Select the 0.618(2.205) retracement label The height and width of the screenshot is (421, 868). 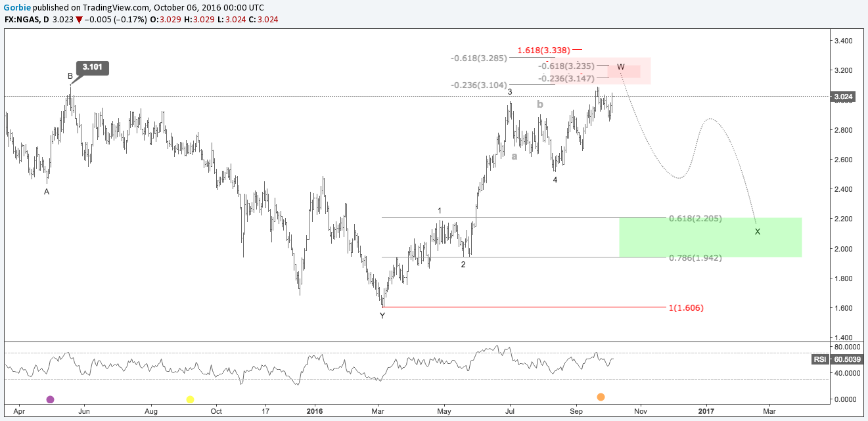[695, 219]
